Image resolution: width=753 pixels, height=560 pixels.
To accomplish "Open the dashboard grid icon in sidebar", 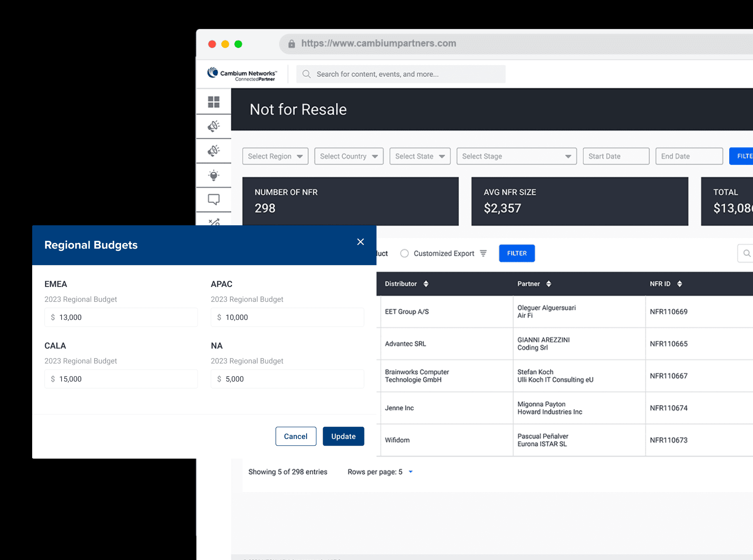I will click(214, 102).
